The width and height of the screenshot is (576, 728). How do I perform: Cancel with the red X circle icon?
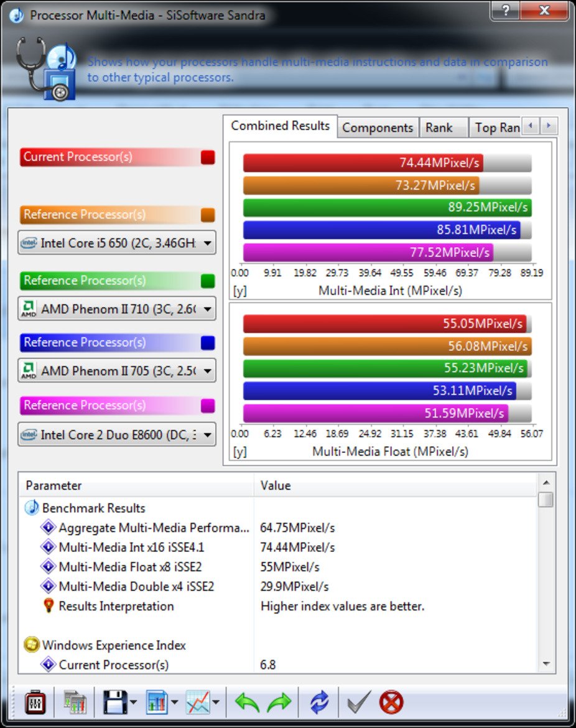[x=391, y=702]
